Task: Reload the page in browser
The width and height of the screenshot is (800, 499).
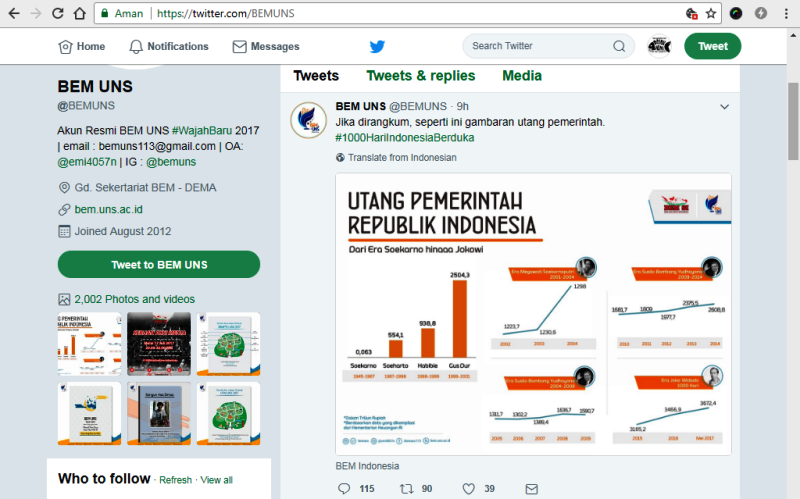Action: coord(58,14)
